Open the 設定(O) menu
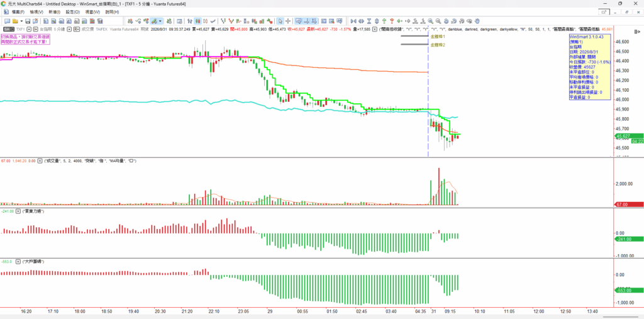The height and width of the screenshot is (319, 644). (x=74, y=12)
